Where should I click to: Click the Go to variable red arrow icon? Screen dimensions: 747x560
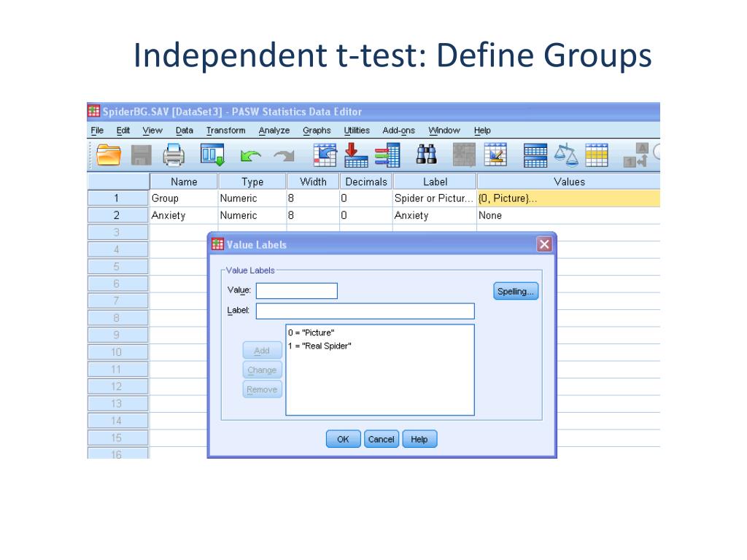click(x=356, y=155)
